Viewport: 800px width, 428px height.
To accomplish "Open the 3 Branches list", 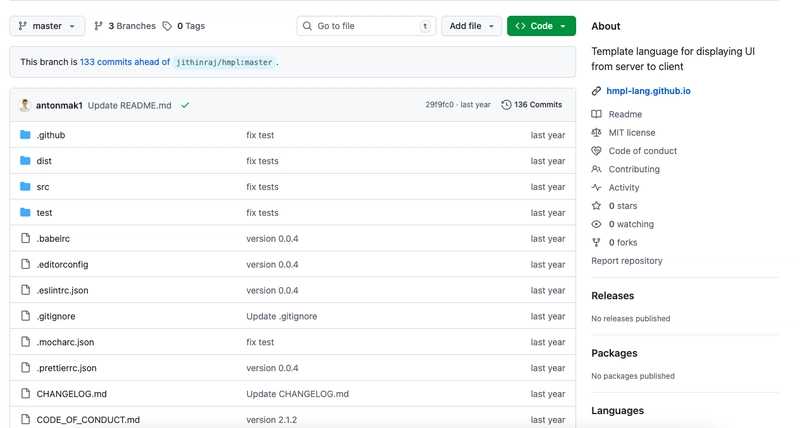I will [124, 26].
